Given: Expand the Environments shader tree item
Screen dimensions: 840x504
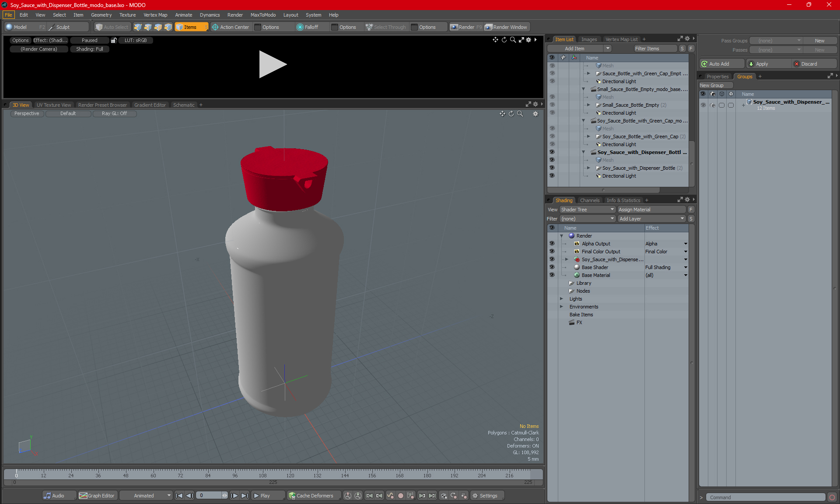Looking at the screenshot, I should pyautogui.click(x=562, y=307).
